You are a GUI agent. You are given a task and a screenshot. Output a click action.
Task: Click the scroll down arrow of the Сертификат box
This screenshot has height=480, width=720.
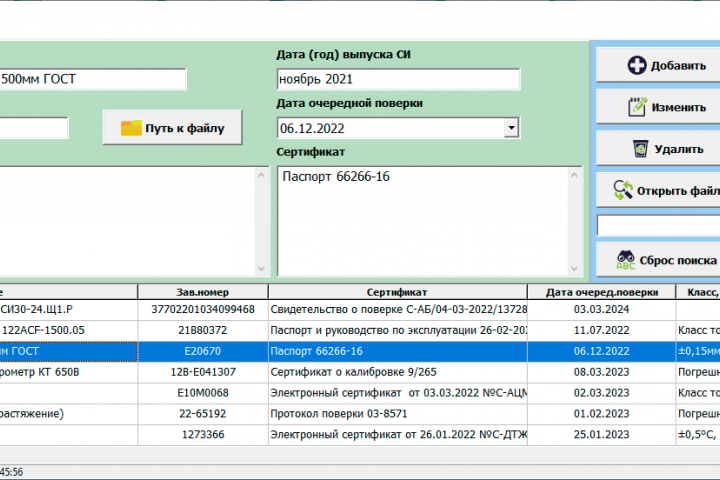pyautogui.click(x=574, y=268)
